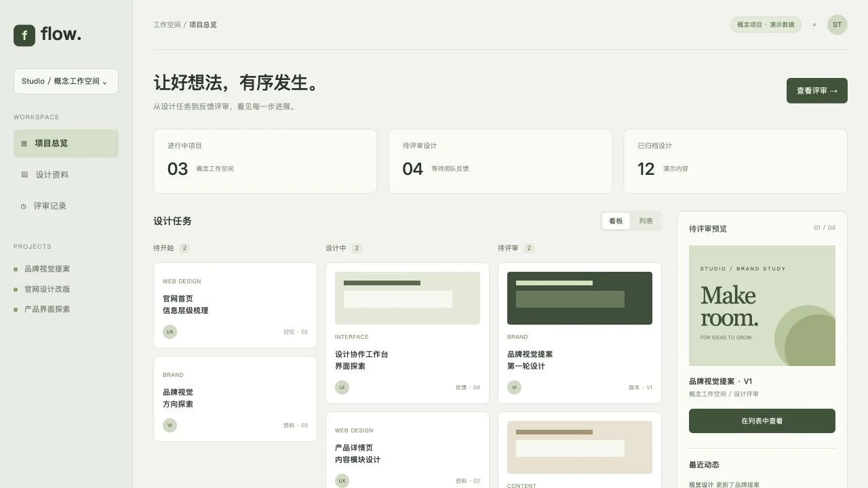Click the 概念项目 · 演示数据 badge

coord(766,25)
